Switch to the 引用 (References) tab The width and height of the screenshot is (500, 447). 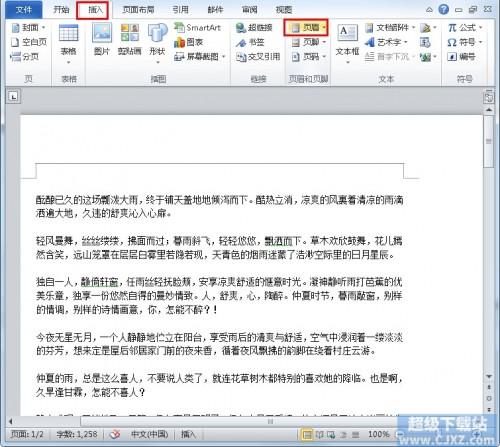180,10
